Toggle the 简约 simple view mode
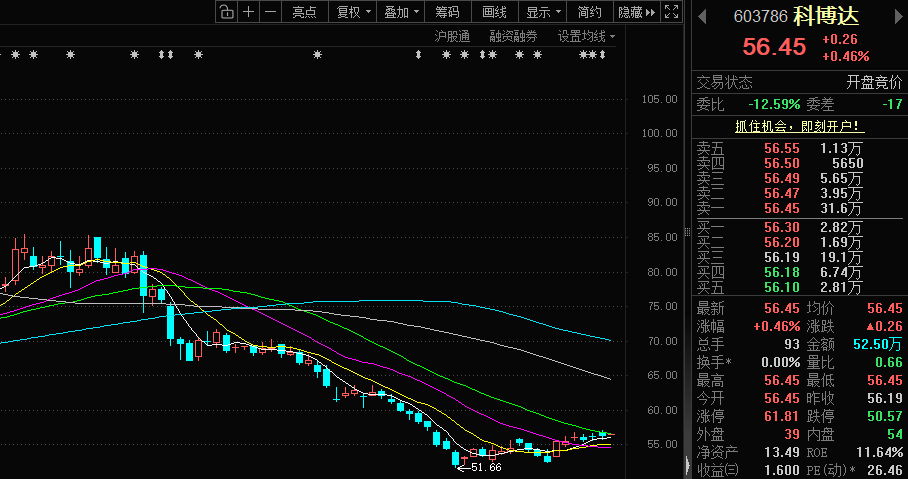 pyautogui.click(x=590, y=12)
